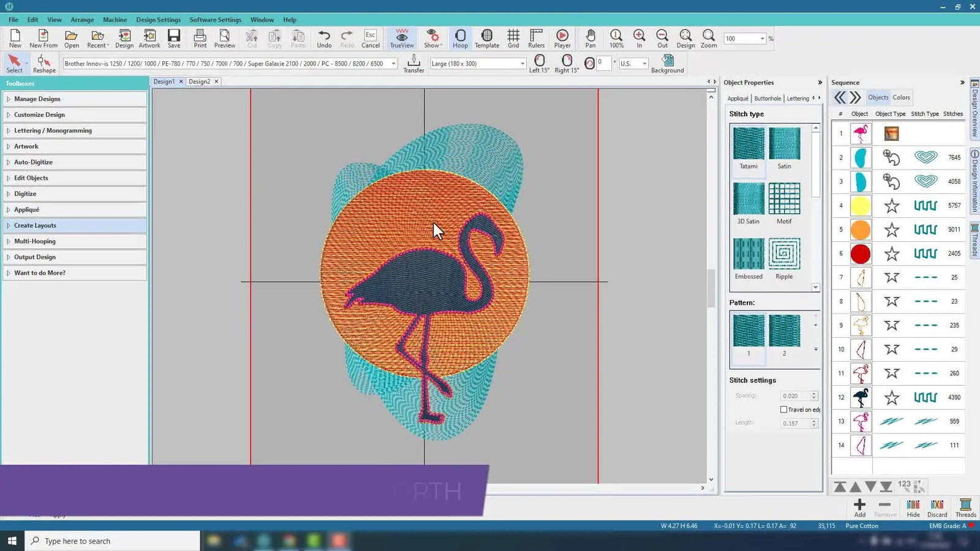Toggle the Grid display
980x551 pixels.
point(513,38)
